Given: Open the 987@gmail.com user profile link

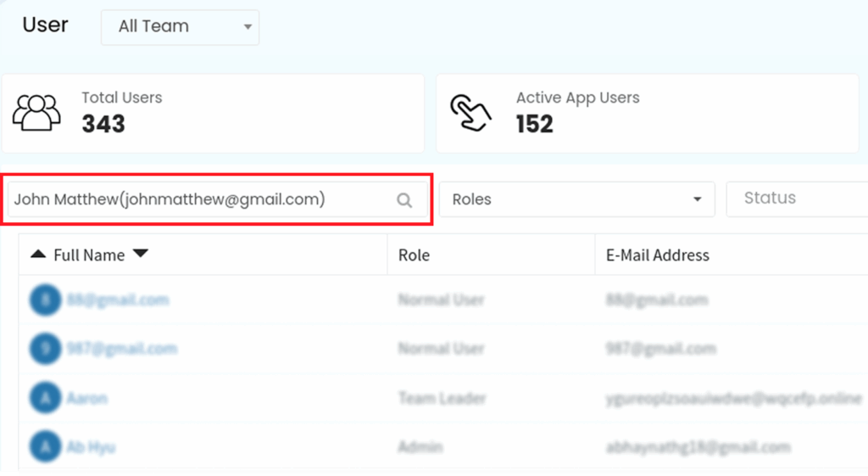Looking at the screenshot, I should click(121, 349).
